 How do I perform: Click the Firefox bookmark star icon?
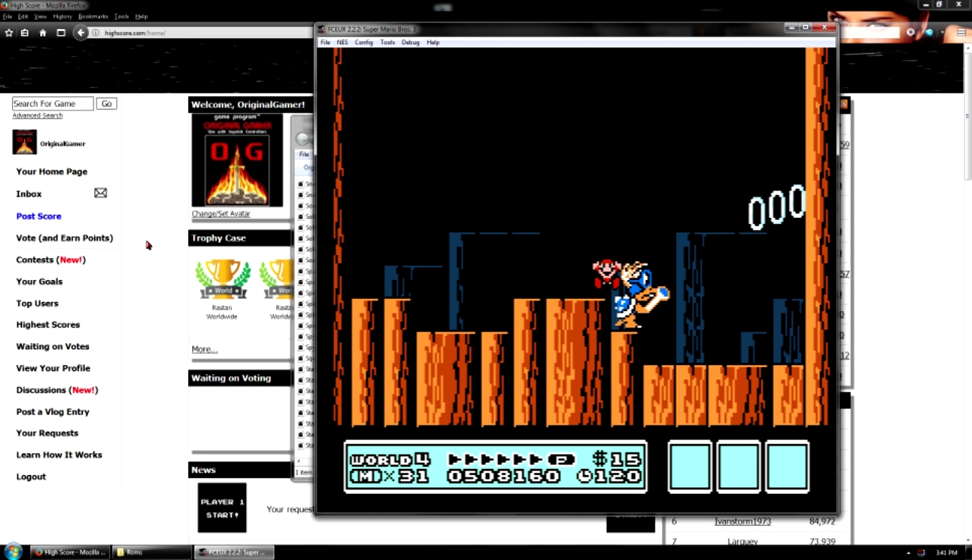[x=9, y=33]
